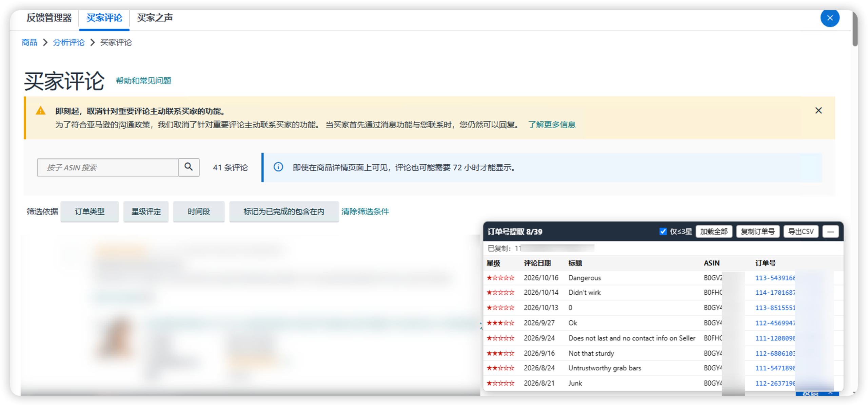This screenshot has width=868, height=406.
Task: Open order number 112-4569947 link
Action: 775,323
